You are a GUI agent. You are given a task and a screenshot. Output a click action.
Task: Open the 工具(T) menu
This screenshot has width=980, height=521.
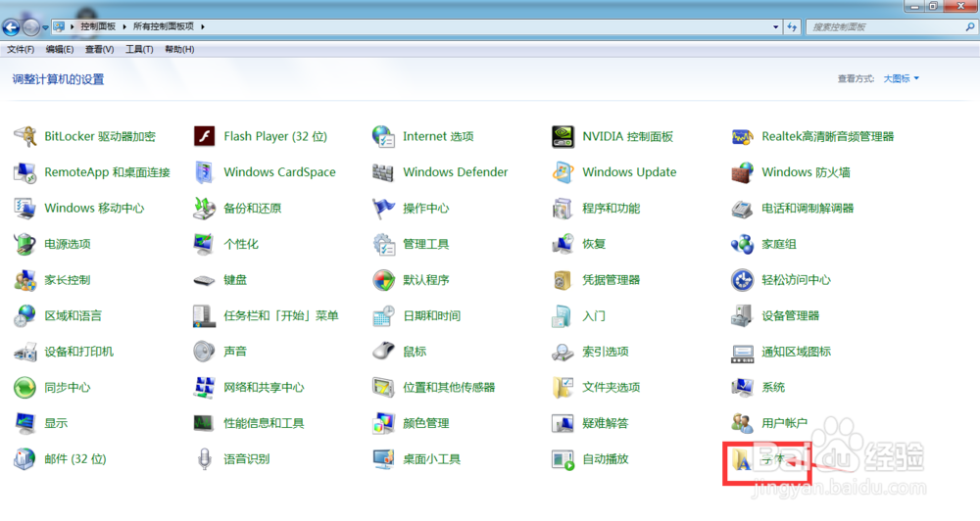point(139,49)
